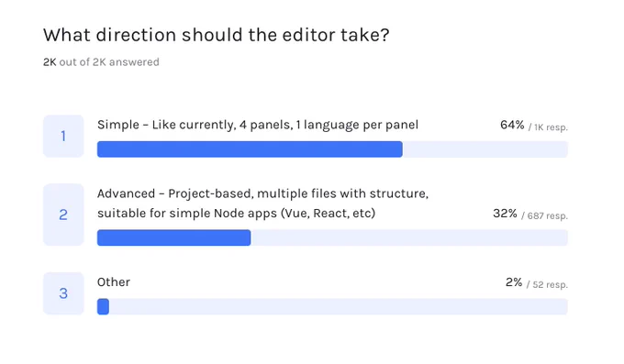Click the 32% result value
This screenshot has height=364, width=624.
coord(505,214)
